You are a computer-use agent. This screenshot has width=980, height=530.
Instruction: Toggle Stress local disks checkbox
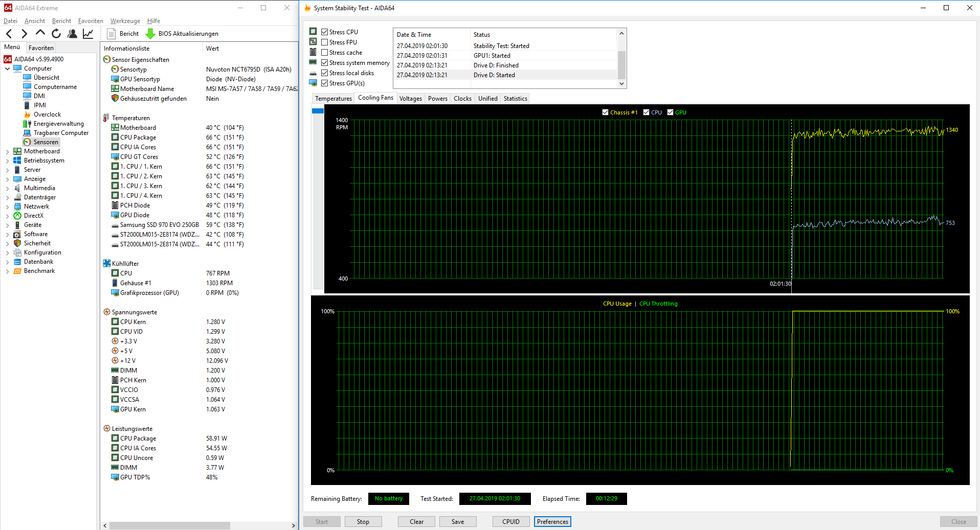point(324,73)
